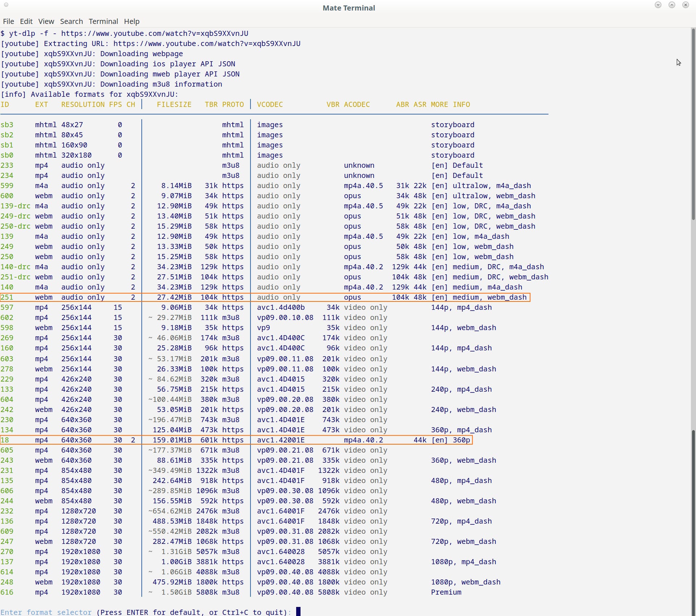
Task: Click the Available formats info line
Action: (x=90, y=94)
